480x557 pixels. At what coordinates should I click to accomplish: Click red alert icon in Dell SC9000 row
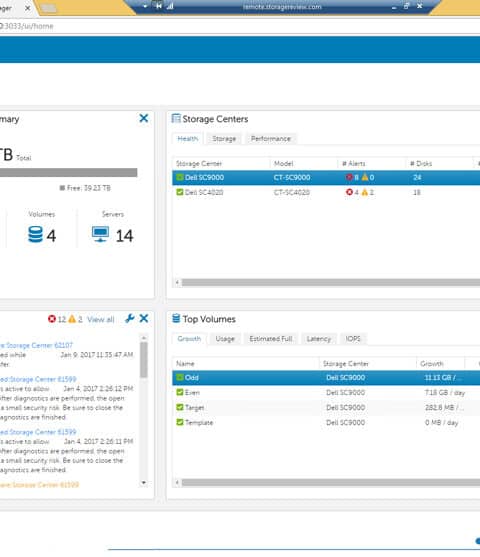click(349, 177)
